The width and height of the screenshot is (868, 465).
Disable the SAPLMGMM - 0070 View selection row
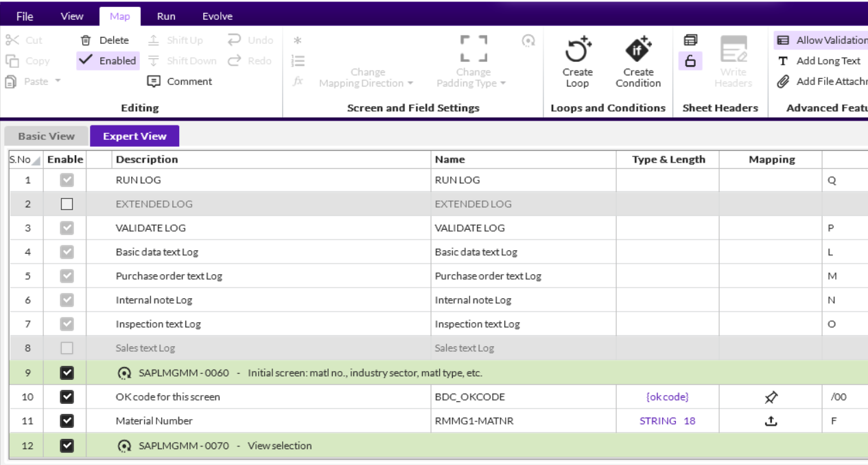[67, 446]
